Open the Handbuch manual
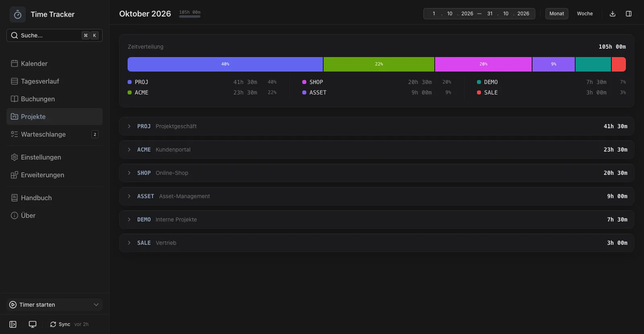 54,198
